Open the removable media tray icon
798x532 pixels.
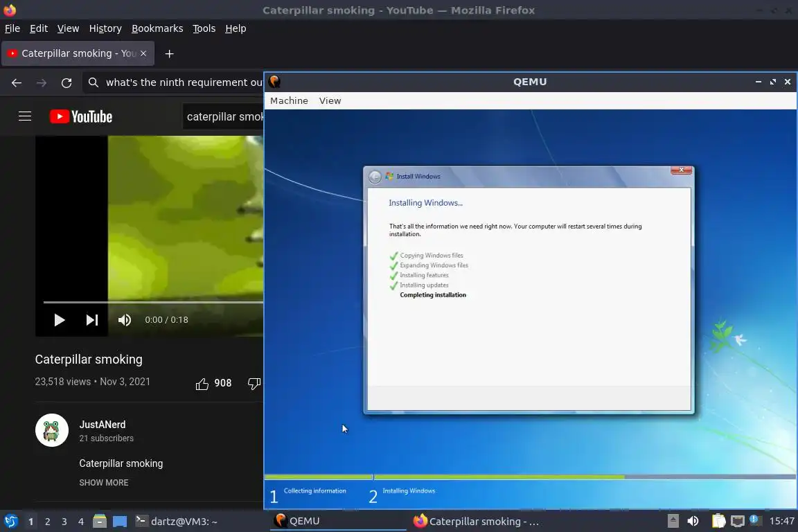pos(673,521)
